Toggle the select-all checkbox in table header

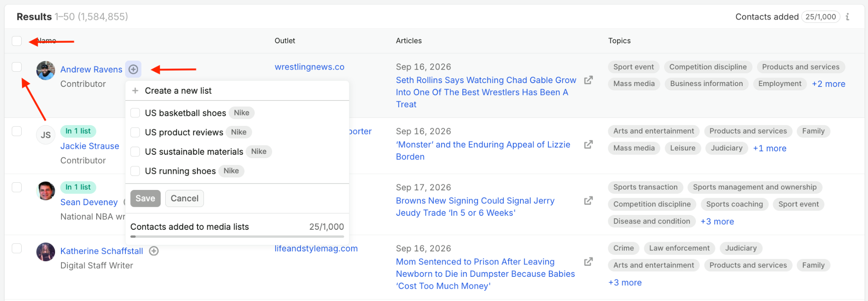pos(17,41)
